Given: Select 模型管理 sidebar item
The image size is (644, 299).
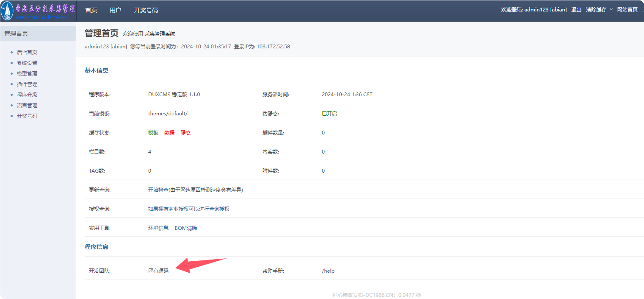Looking at the screenshot, I should [x=27, y=74].
